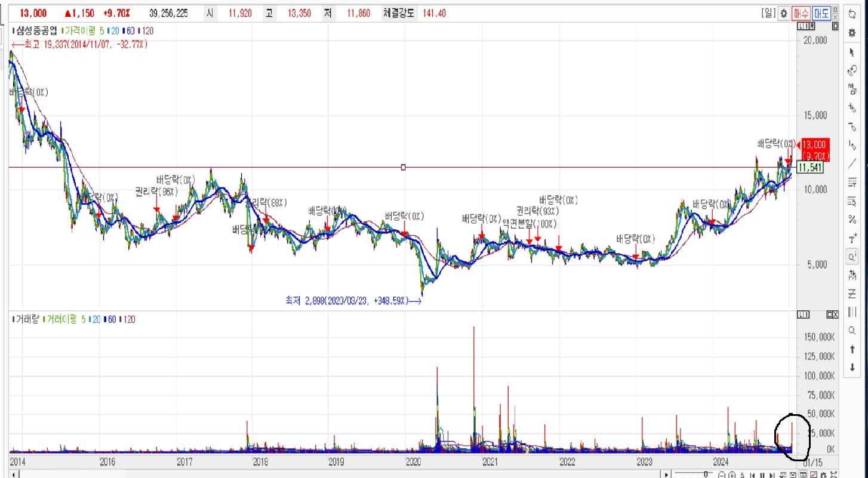Select the vertical parallel lines tool
This screenshot has height=478, width=868.
click(852, 312)
